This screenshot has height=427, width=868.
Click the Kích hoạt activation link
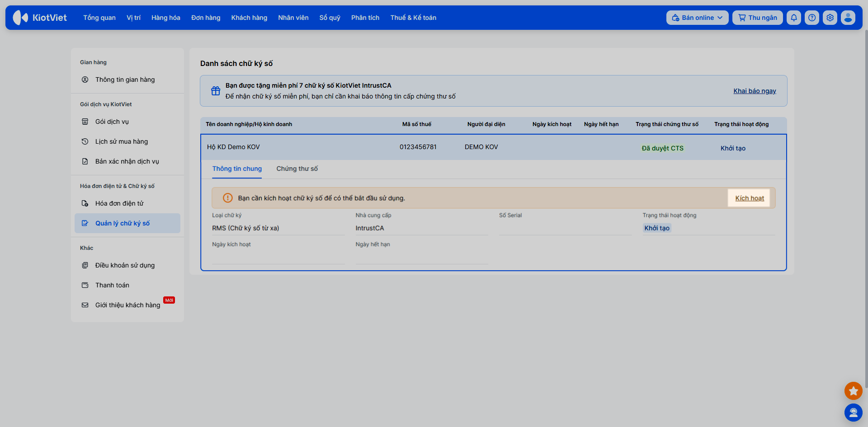tap(750, 198)
